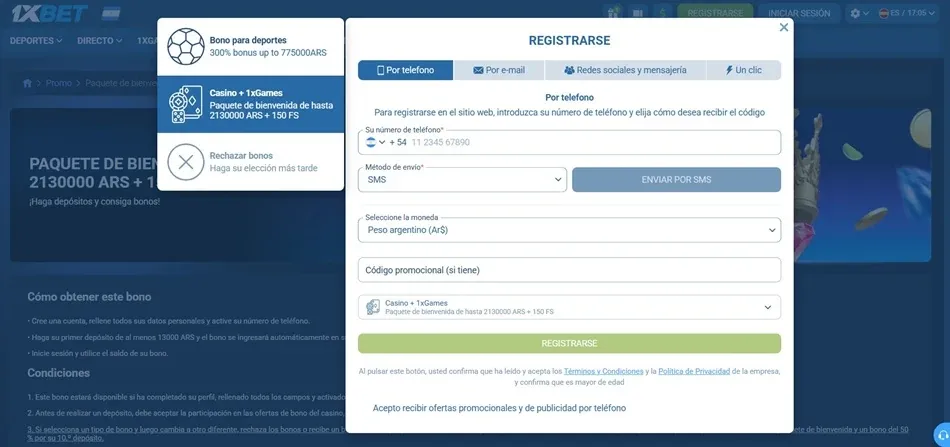The width and height of the screenshot is (950, 447).
Task: Click the Argentina flag next to the logo
Action: click(x=111, y=13)
